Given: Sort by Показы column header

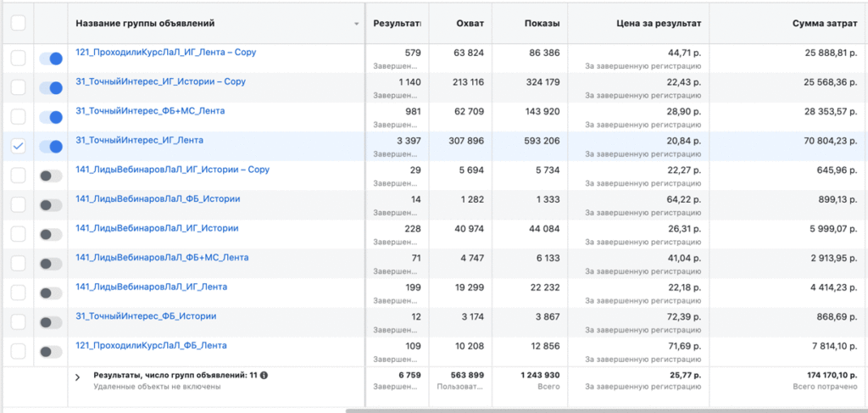Looking at the screenshot, I should coord(542,24).
